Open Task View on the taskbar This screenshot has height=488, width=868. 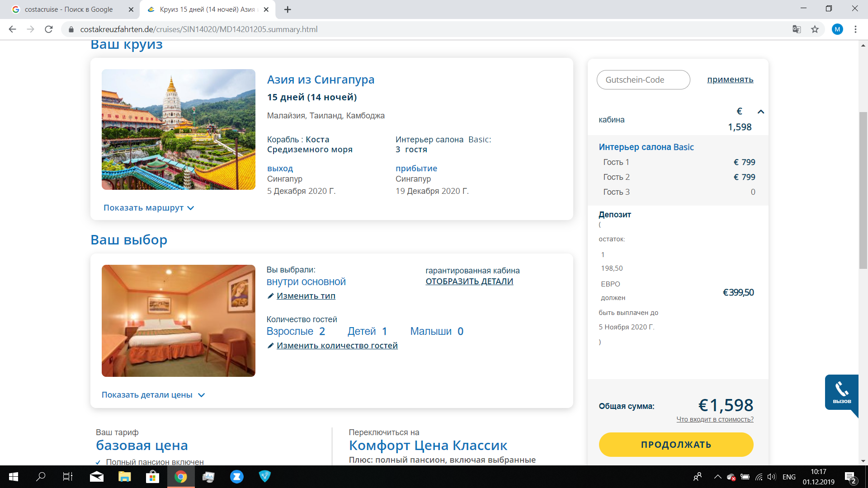[68, 477]
